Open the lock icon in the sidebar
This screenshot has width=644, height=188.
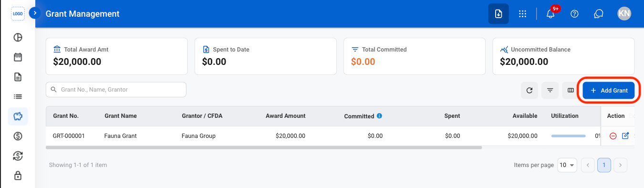point(18,176)
